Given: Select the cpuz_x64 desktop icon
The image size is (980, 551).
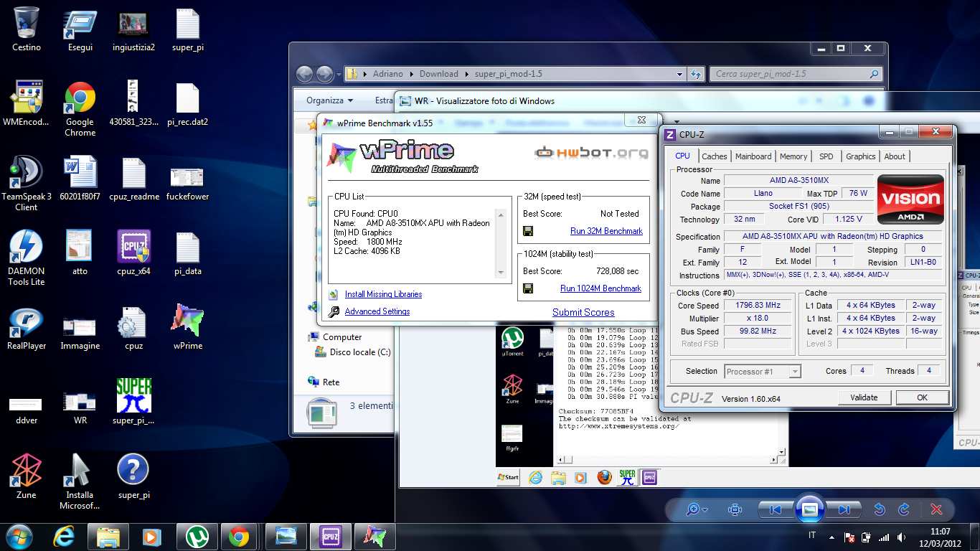Looking at the screenshot, I should pos(133,253).
